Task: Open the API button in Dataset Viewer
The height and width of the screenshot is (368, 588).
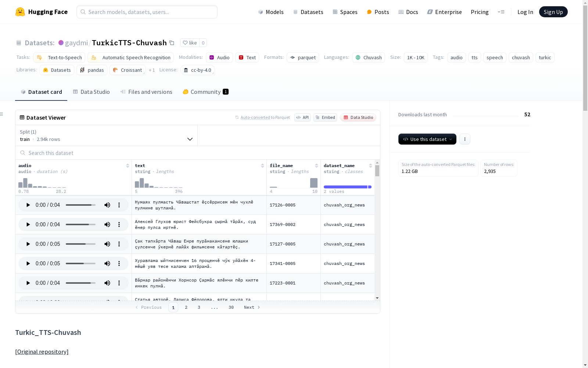Action: [x=302, y=117]
